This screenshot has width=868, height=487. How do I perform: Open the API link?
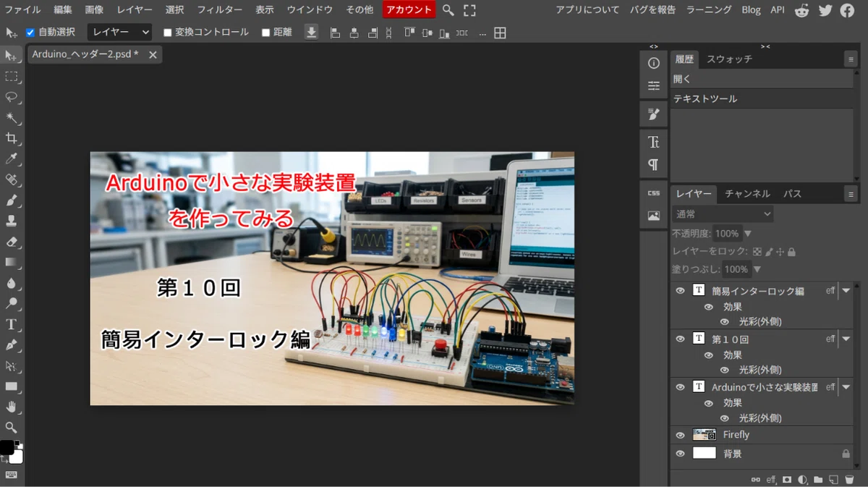point(778,10)
